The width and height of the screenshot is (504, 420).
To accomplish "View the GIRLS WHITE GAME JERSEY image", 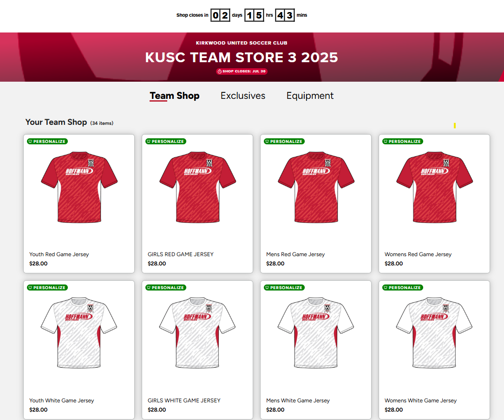I will tap(197, 333).
